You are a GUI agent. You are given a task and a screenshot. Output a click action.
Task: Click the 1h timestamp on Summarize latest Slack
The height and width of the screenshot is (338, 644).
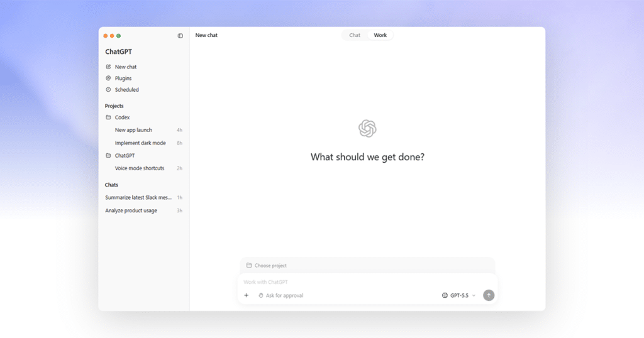[179, 197]
